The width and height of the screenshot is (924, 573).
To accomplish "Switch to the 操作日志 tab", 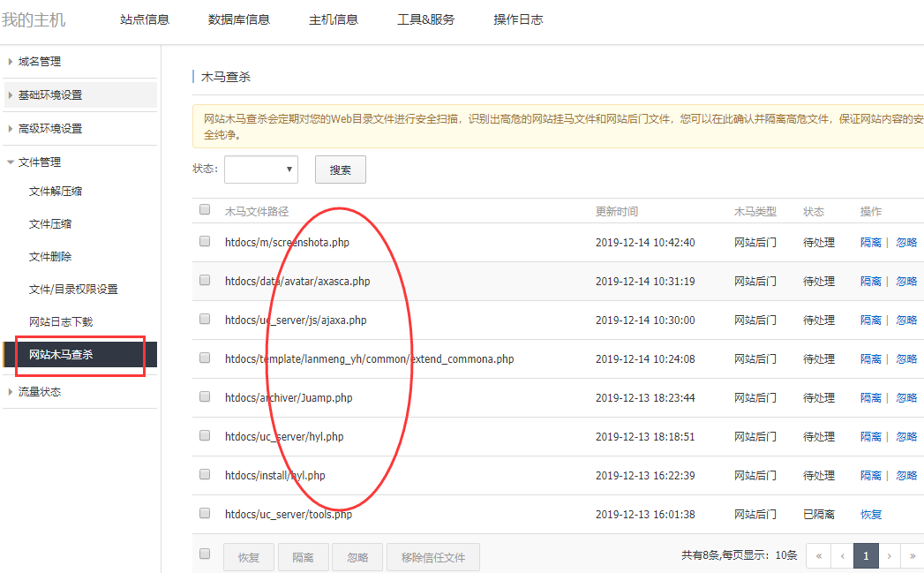I will point(518,19).
